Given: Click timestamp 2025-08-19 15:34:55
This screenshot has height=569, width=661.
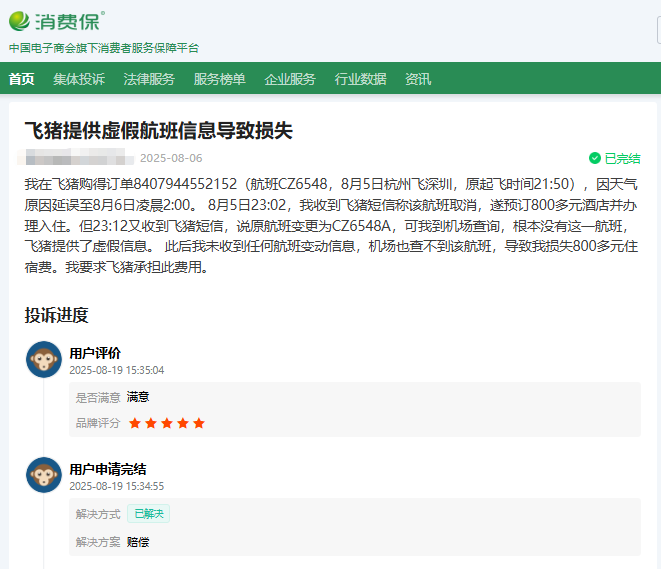Looking at the screenshot, I should 117,486.
